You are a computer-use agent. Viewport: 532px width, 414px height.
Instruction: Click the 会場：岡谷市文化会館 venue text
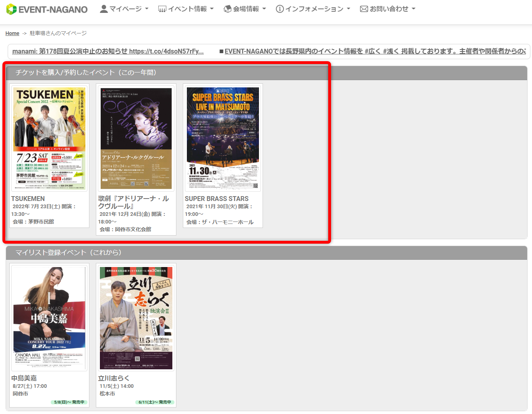pyautogui.click(x=125, y=229)
